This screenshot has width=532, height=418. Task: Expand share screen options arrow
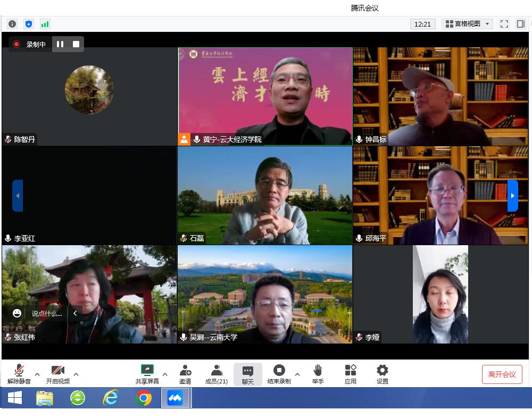point(164,374)
